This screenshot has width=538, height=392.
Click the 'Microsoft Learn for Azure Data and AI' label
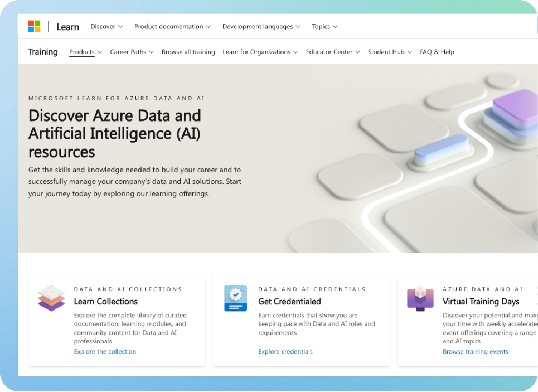coord(117,99)
